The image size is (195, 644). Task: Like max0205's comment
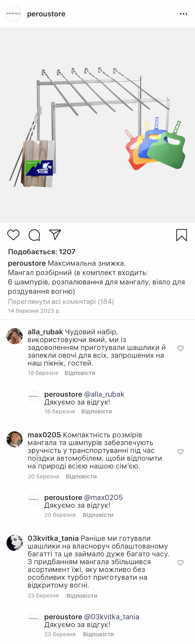click(x=180, y=451)
